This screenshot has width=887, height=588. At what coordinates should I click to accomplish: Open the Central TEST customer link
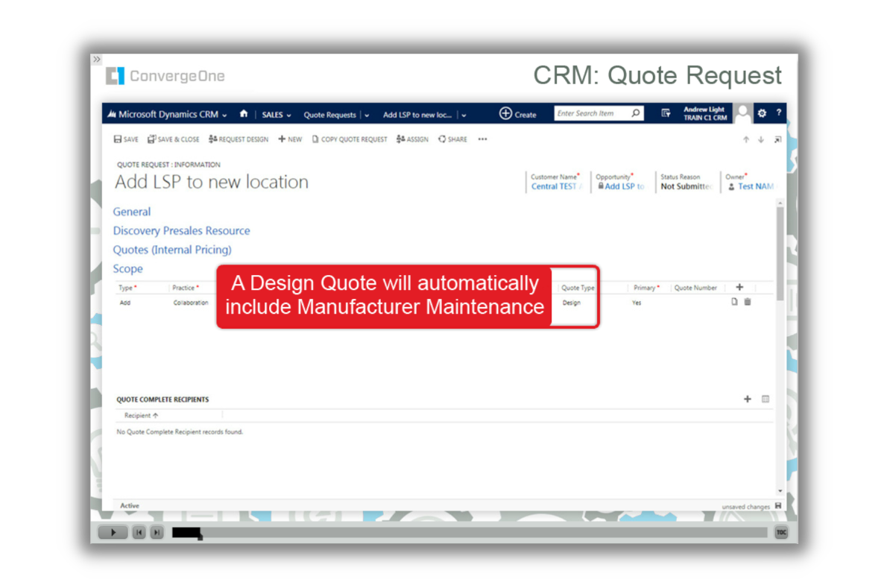point(556,186)
